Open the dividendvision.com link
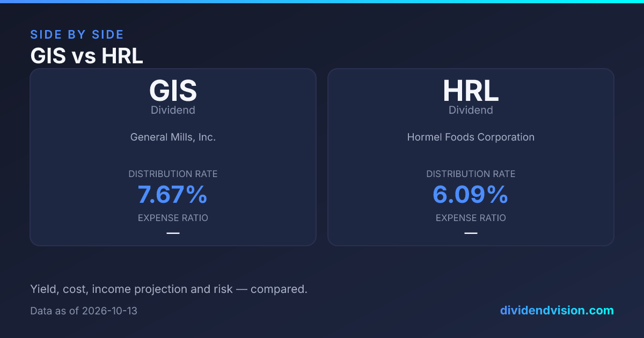This screenshot has width=644, height=338. tap(557, 310)
